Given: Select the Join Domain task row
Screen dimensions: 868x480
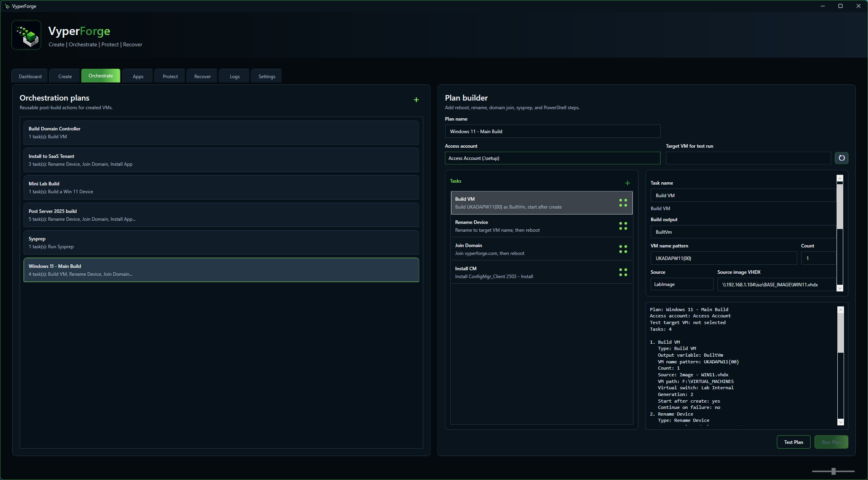Looking at the screenshot, I should click(541, 249).
